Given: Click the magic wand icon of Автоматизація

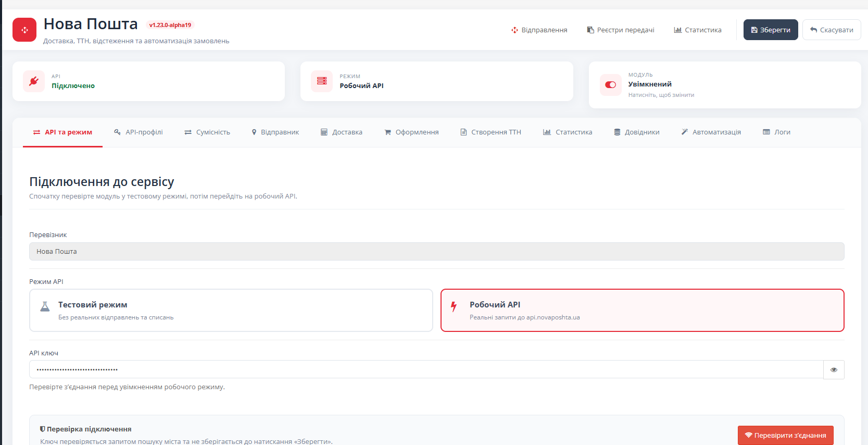Looking at the screenshot, I should point(685,132).
